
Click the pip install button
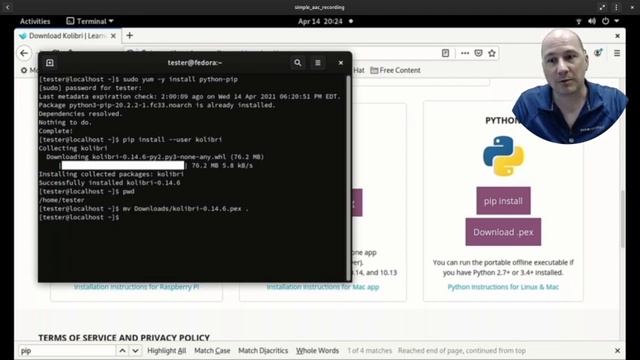[503, 201]
